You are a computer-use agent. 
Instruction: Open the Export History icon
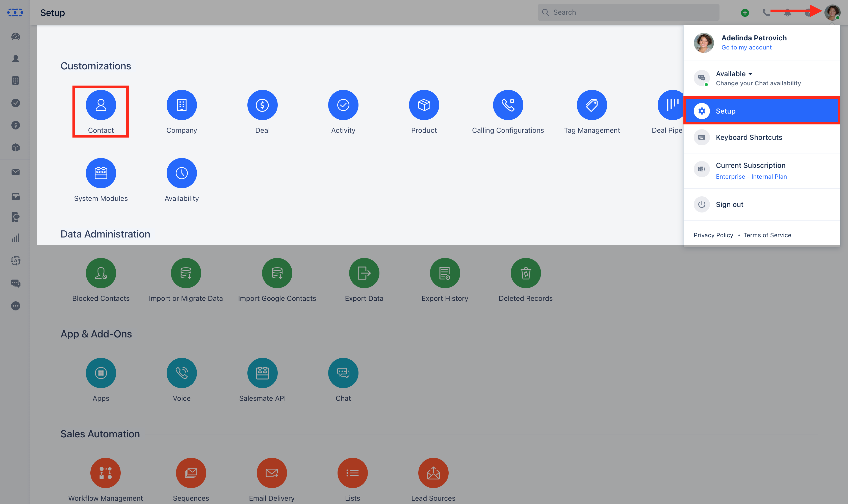click(445, 273)
